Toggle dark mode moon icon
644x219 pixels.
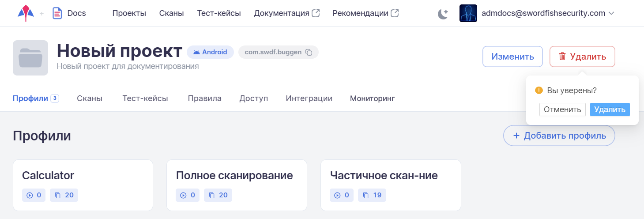point(443,14)
